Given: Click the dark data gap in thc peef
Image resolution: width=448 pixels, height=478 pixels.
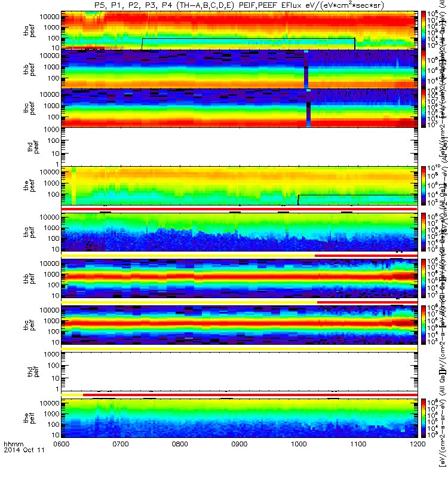Looking at the screenshot, I should (308, 108).
